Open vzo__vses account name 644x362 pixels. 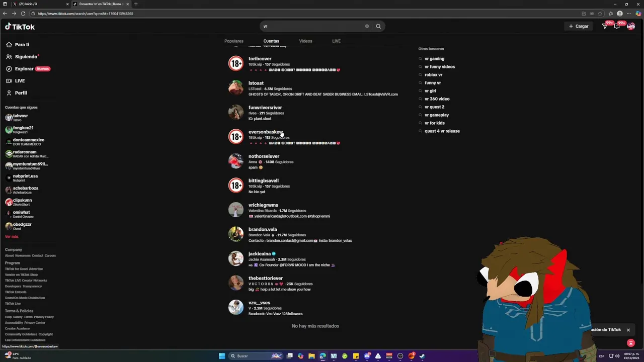pos(259,303)
